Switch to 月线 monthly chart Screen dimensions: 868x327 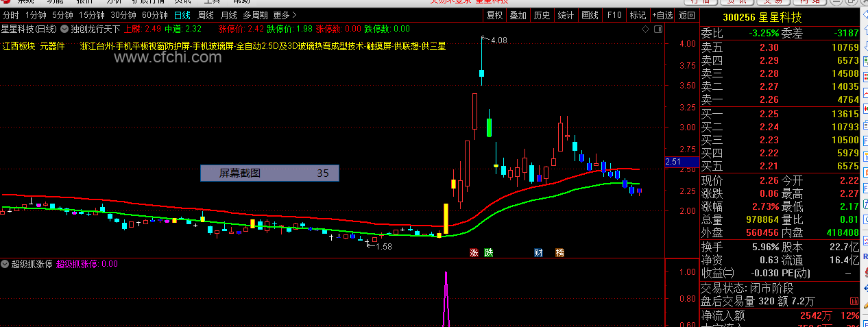pos(229,15)
